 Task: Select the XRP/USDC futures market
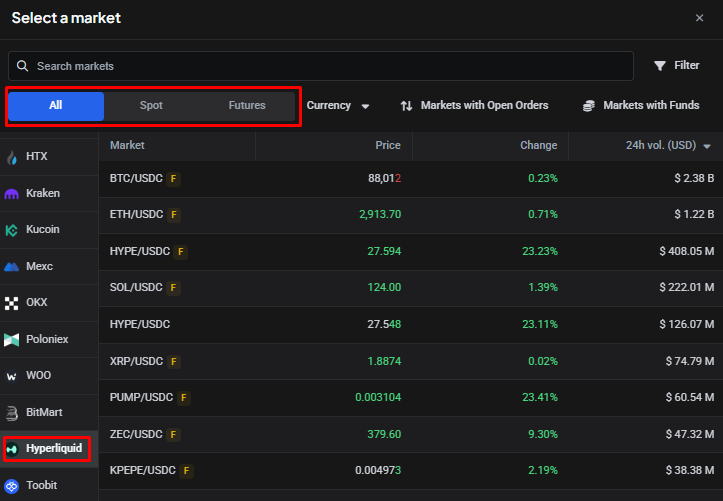[411, 361]
